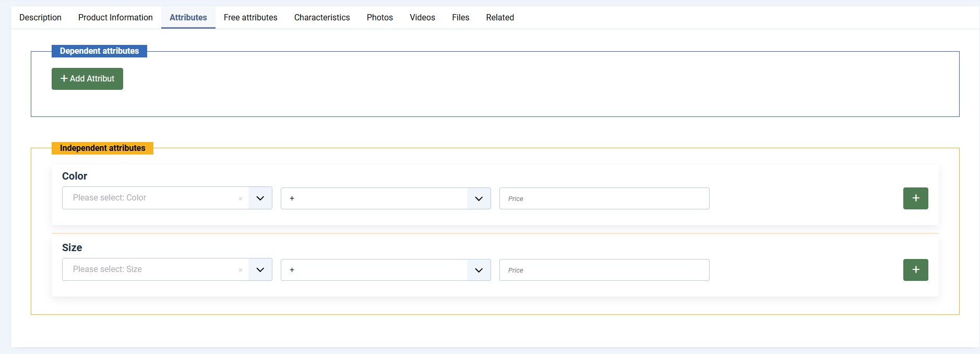This screenshot has height=354, width=980.
Task: Click the green plus button in Color row
Action: click(x=915, y=198)
